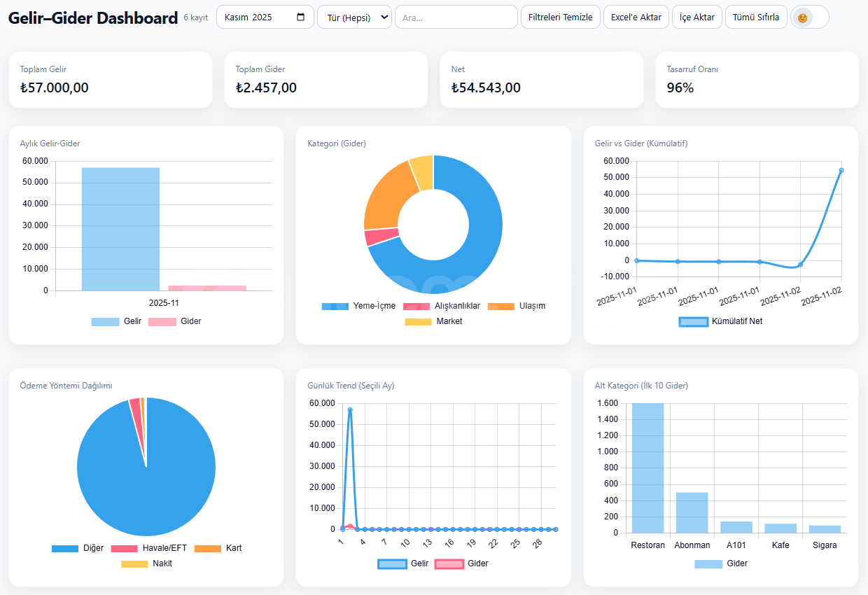868x595 pixels.
Task: Click the Market legend swatch
Action: [419, 321]
